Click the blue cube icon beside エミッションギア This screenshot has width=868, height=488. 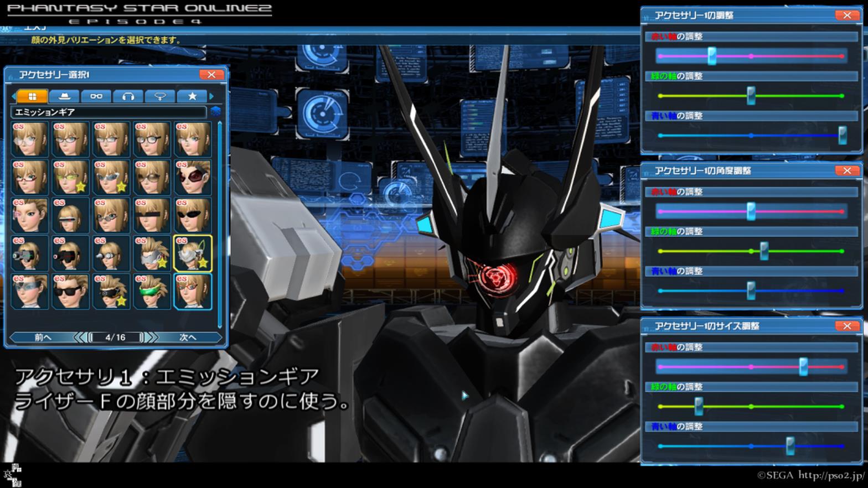click(x=215, y=112)
